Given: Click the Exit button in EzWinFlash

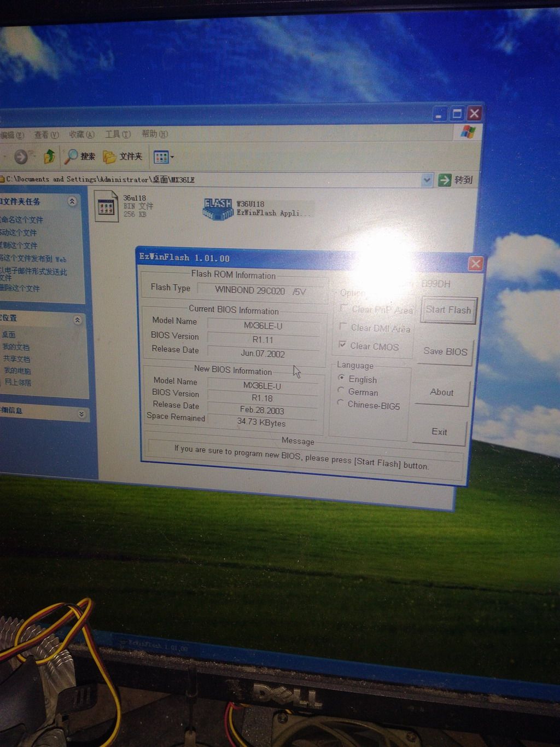Looking at the screenshot, I should [439, 432].
